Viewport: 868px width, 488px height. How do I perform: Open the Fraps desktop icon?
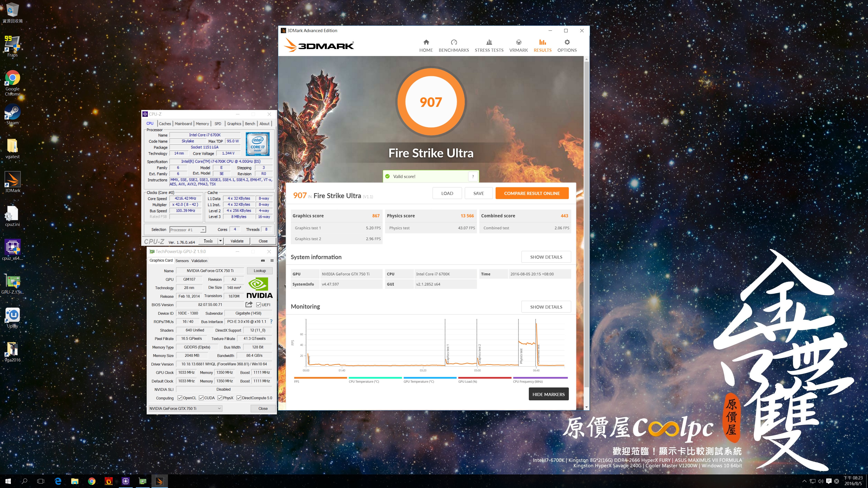coord(12,46)
